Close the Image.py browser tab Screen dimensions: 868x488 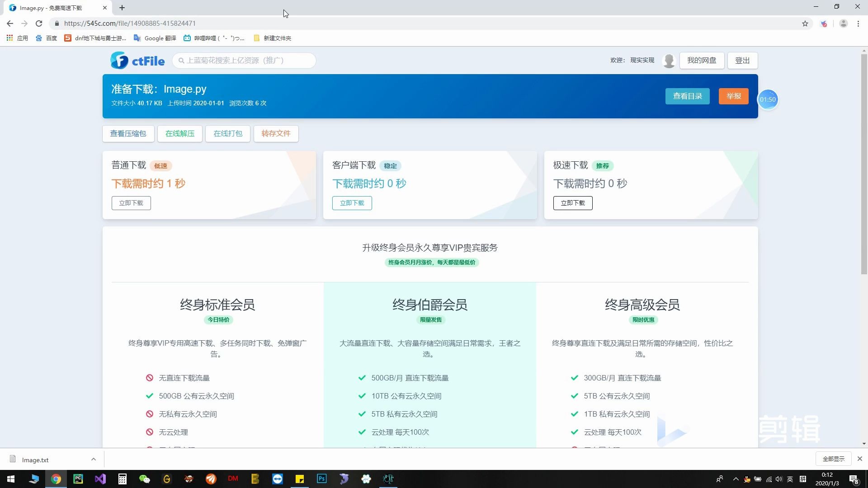click(105, 8)
